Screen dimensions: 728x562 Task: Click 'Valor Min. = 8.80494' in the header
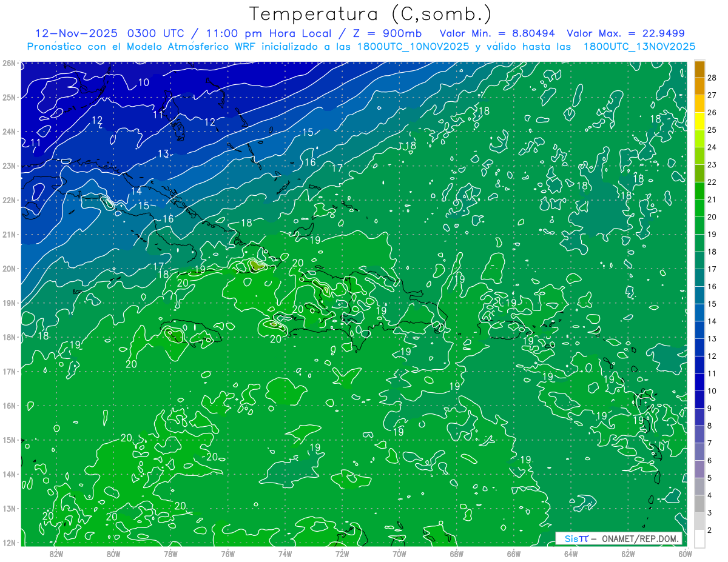pos(498,33)
